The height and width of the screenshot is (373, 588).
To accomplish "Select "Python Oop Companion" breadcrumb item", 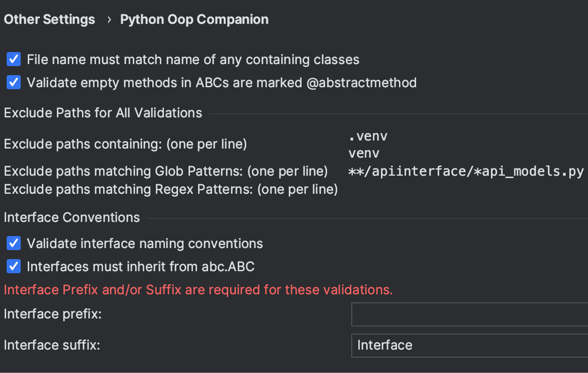I will (x=194, y=19).
